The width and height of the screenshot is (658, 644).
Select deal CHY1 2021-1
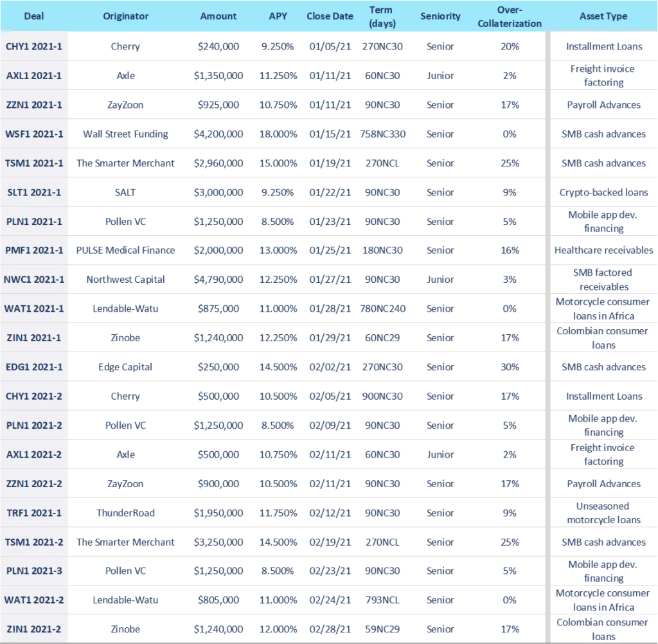click(34, 46)
